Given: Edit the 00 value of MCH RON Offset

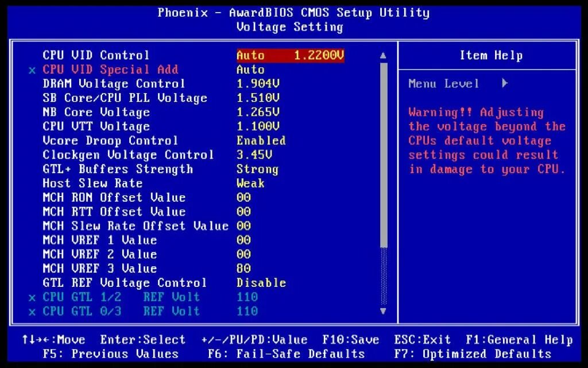Looking at the screenshot, I should 243,198.
